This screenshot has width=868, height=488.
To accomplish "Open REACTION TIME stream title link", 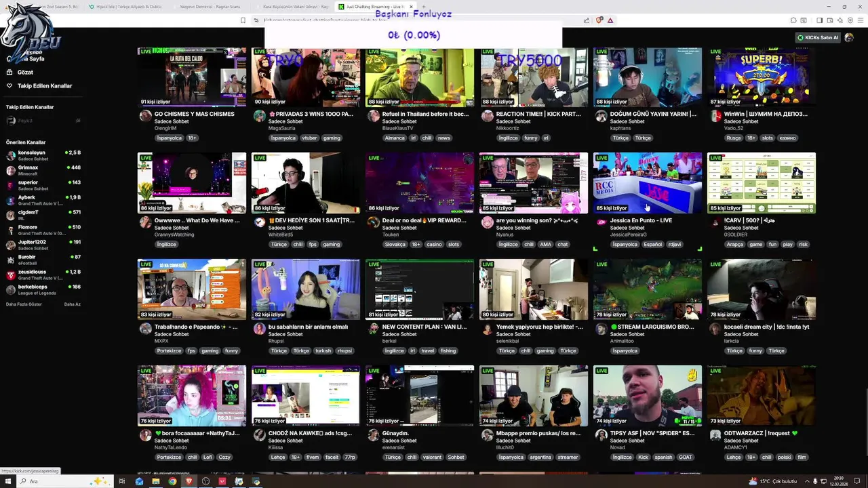I will (538, 114).
